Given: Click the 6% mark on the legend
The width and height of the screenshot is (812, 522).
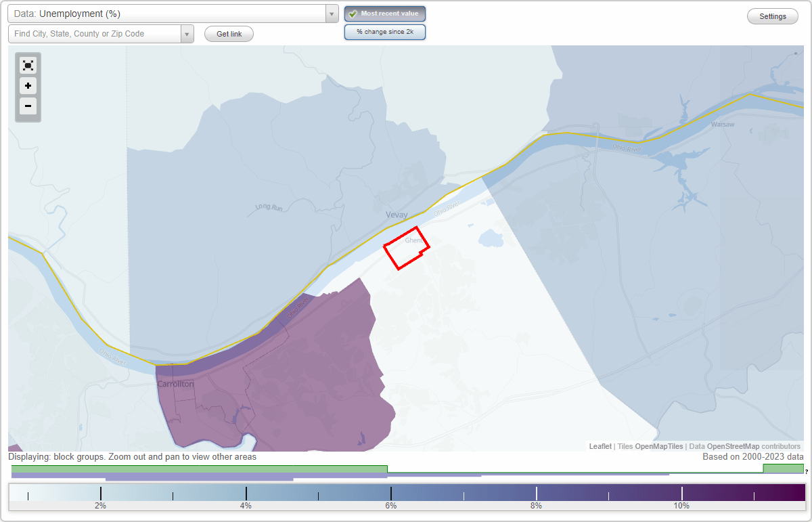Looking at the screenshot, I should click(390, 506).
